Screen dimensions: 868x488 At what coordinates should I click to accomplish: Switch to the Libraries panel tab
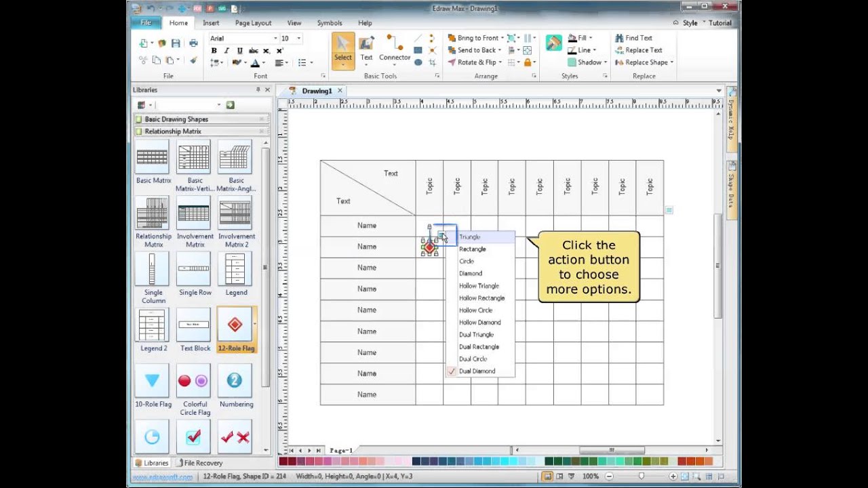tap(152, 463)
